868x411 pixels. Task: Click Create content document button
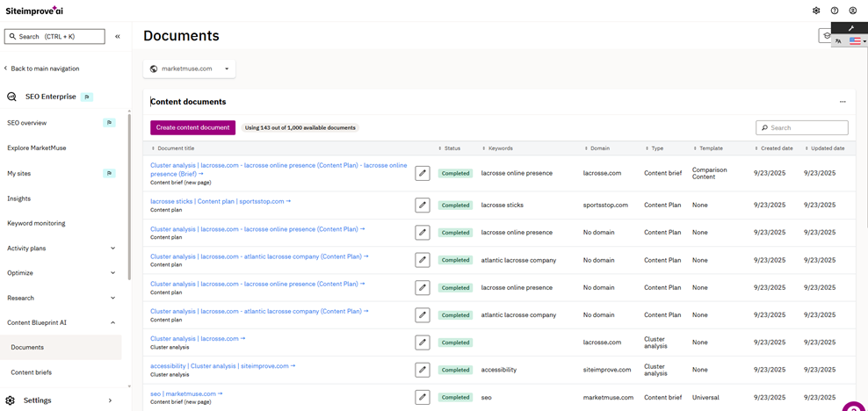192,127
